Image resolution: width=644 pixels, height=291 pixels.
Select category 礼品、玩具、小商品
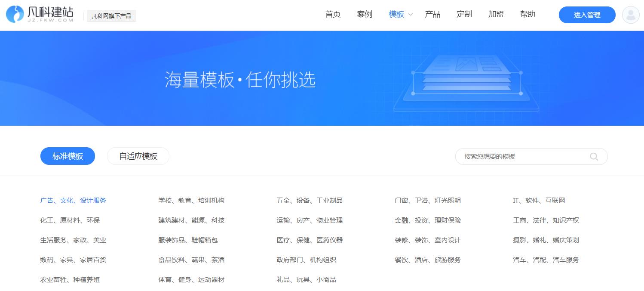tap(307, 280)
